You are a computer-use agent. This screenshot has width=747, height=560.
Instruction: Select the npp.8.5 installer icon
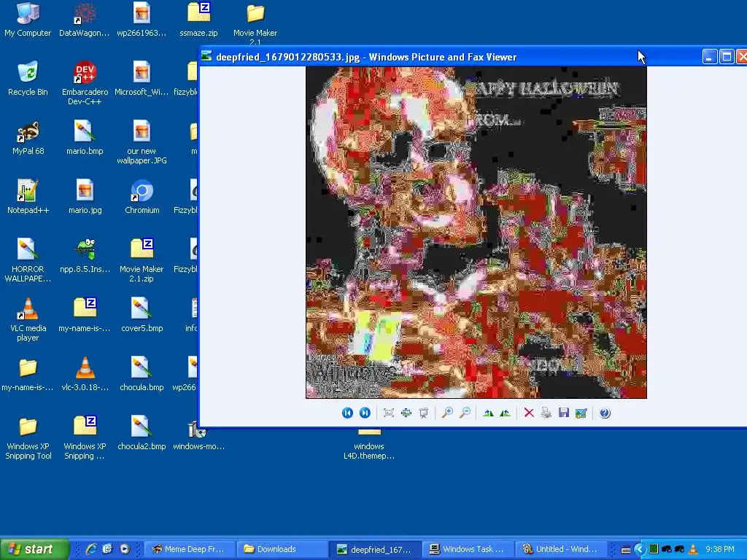(85, 256)
